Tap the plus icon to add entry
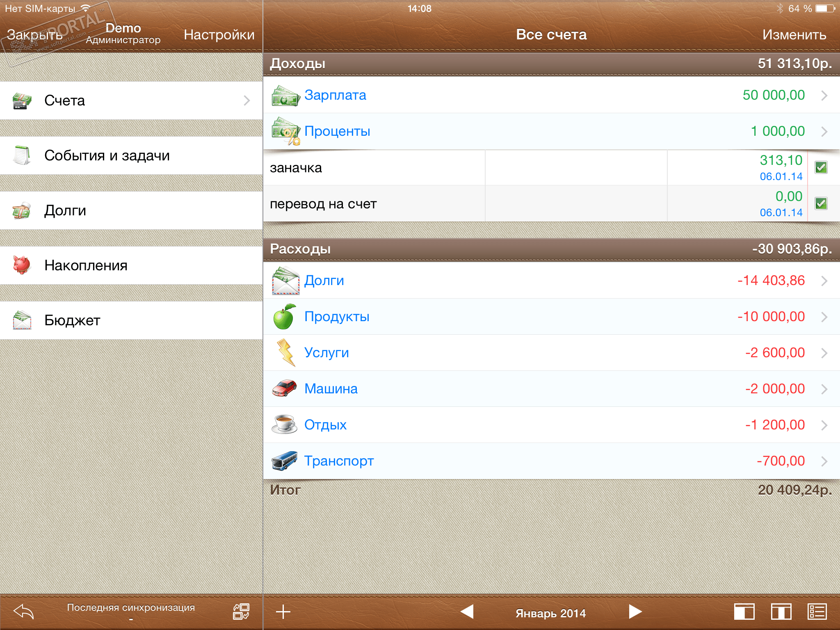This screenshot has height=630, width=840. coord(283,612)
